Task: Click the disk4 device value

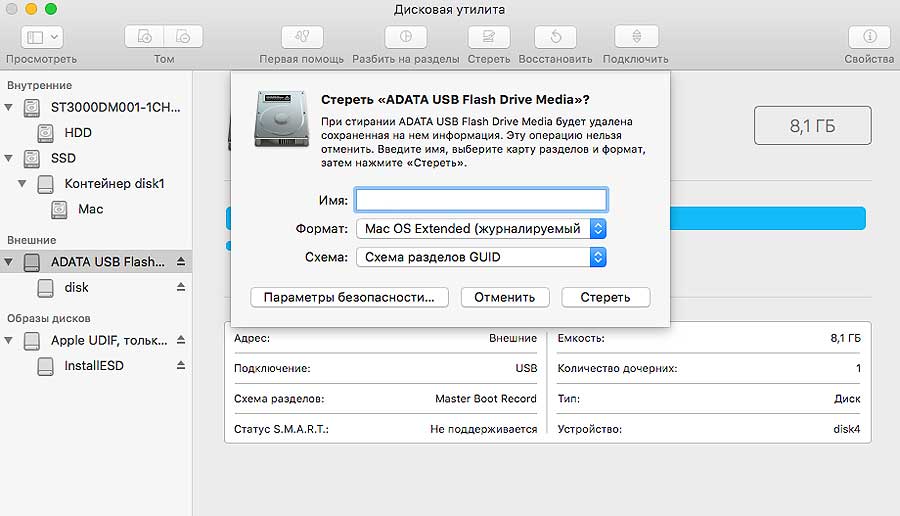Action: [847, 429]
